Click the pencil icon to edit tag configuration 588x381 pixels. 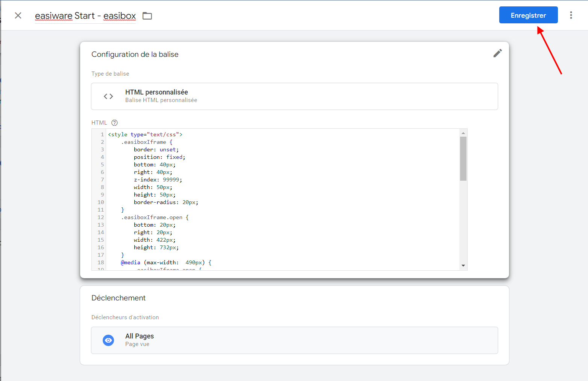[497, 53]
